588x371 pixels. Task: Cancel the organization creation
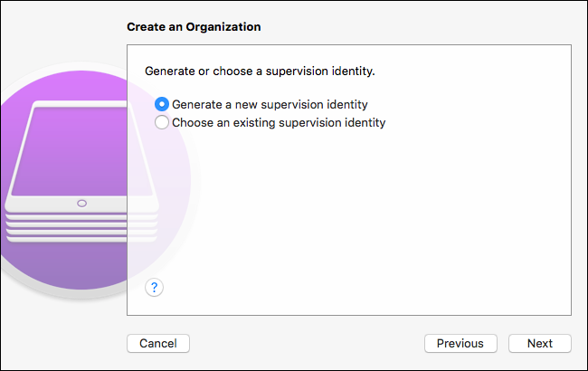(x=157, y=343)
